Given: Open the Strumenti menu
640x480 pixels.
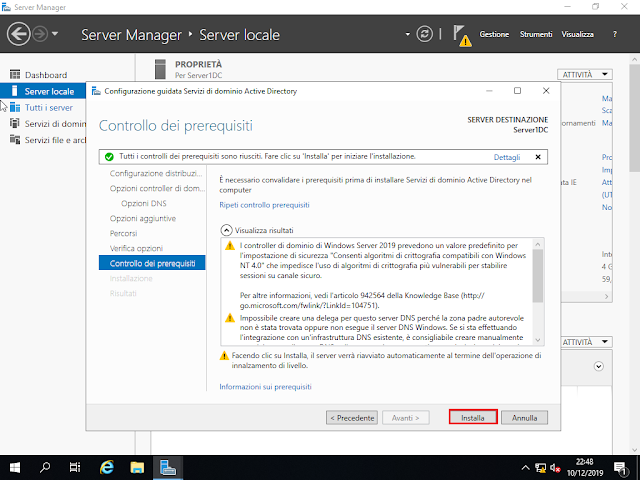Looking at the screenshot, I should click(536, 34).
